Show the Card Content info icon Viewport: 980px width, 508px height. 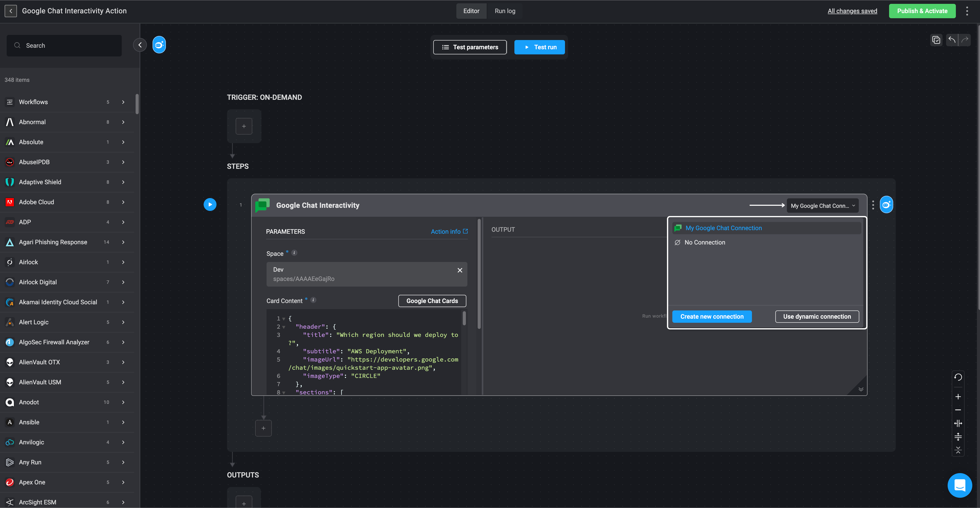(313, 300)
